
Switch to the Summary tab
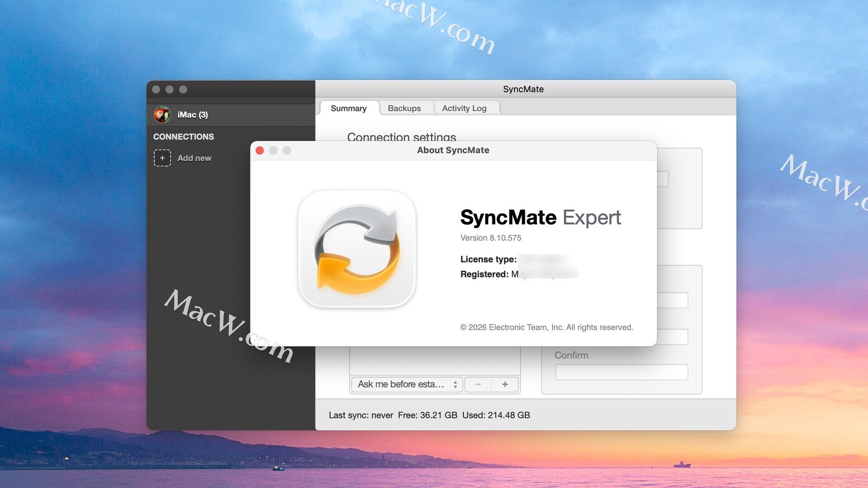(348, 108)
